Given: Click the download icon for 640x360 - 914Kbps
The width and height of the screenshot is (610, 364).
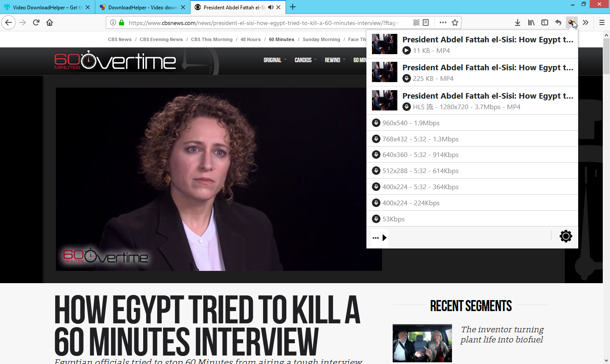Looking at the screenshot, I should (376, 154).
